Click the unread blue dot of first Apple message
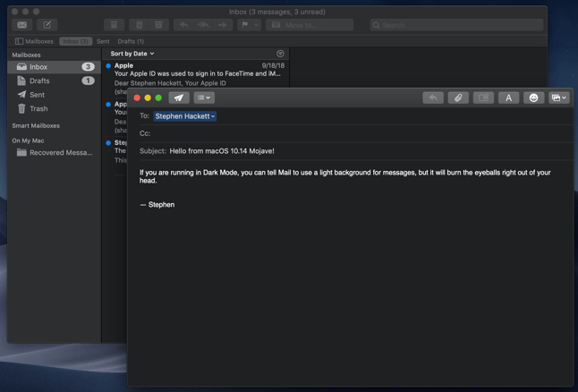Screen dimensions: 578x392 tap(108, 66)
